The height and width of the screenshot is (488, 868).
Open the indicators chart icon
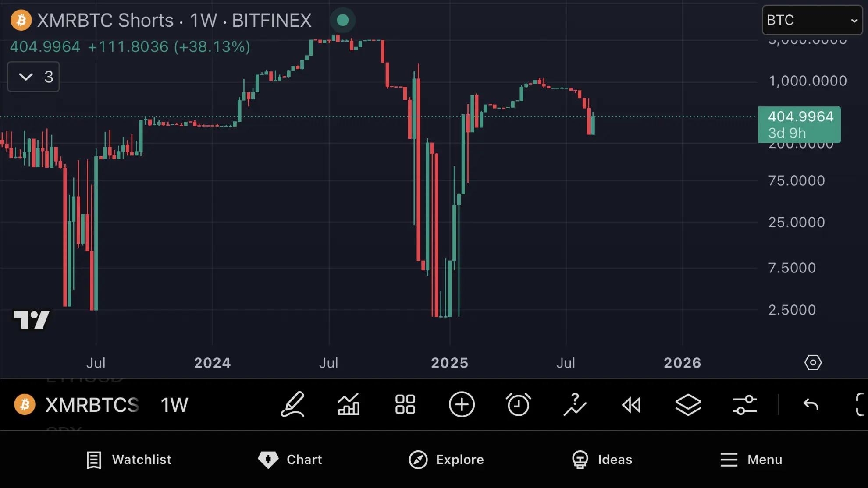click(349, 404)
